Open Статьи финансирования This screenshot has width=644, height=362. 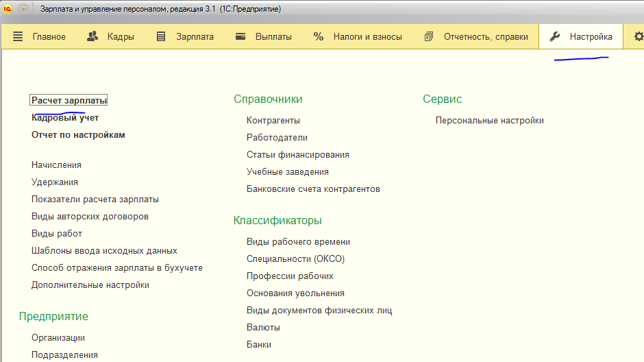click(x=298, y=154)
